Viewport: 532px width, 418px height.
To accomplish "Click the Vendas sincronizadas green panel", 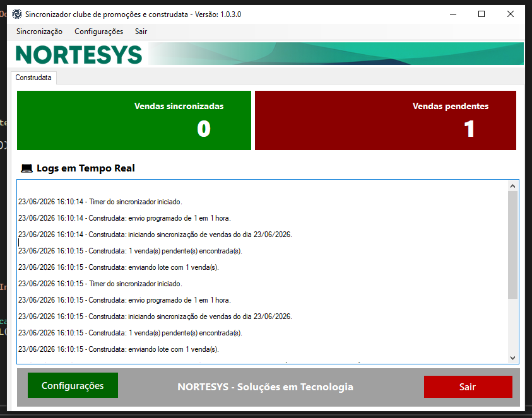I will (134, 120).
